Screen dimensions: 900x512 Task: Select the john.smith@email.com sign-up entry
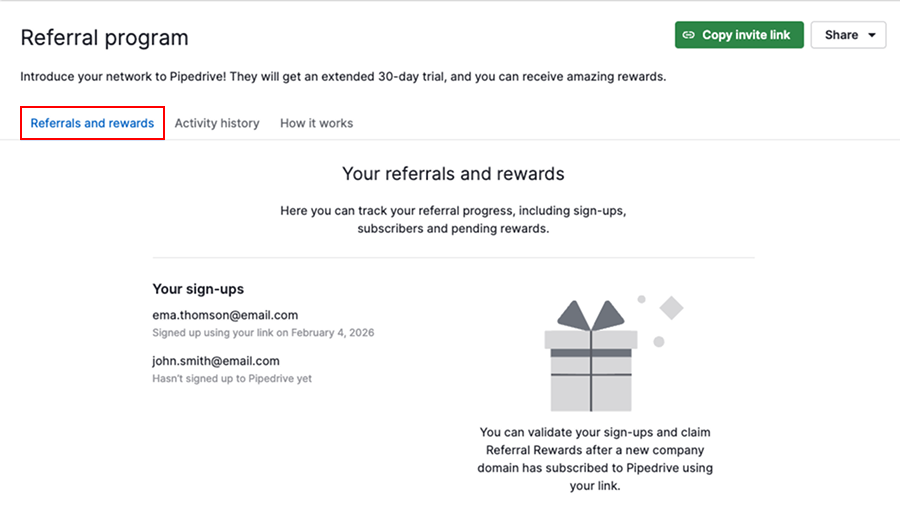coord(215,361)
